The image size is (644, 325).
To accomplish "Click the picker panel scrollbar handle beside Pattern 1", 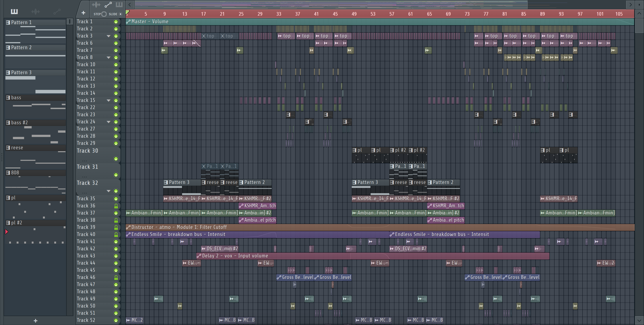I will (x=70, y=22).
